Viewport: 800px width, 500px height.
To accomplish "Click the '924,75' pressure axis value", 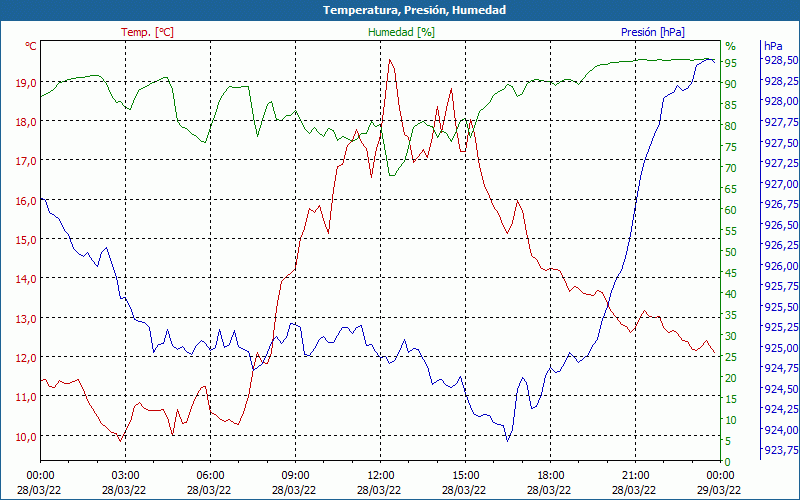I will coord(781,368).
